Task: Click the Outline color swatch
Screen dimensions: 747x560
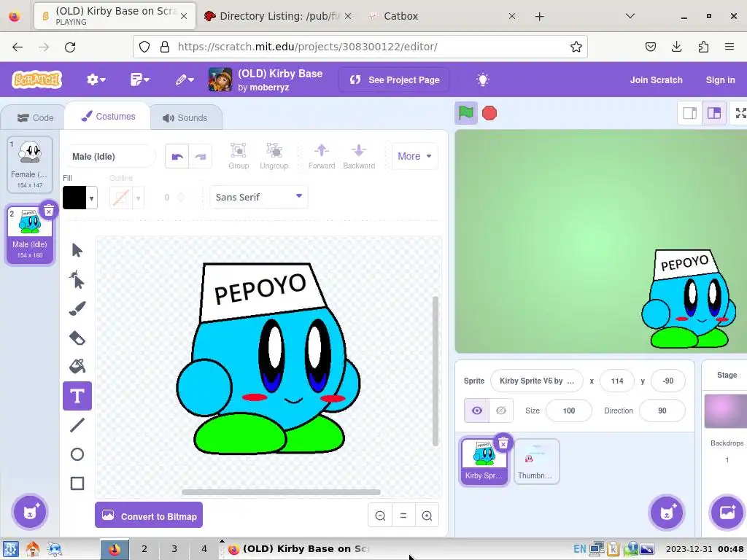Action: click(x=121, y=198)
